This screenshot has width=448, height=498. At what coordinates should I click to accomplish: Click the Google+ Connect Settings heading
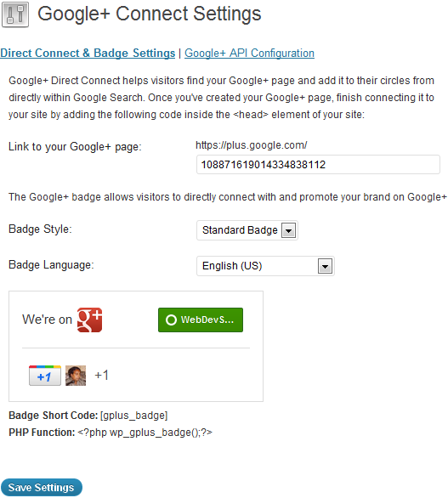click(150, 14)
